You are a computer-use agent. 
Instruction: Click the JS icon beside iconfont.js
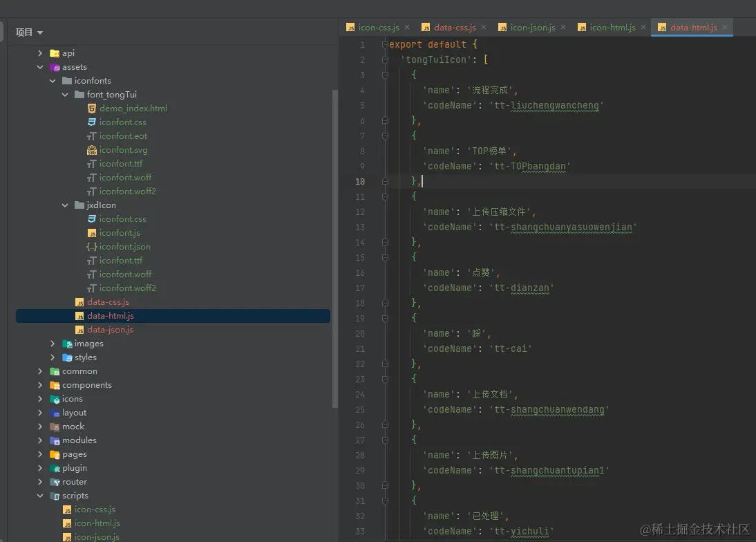pos(92,233)
